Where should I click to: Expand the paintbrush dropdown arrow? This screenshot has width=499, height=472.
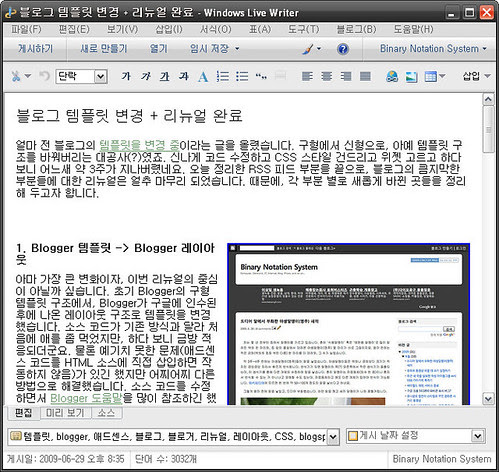[x=319, y=49]
